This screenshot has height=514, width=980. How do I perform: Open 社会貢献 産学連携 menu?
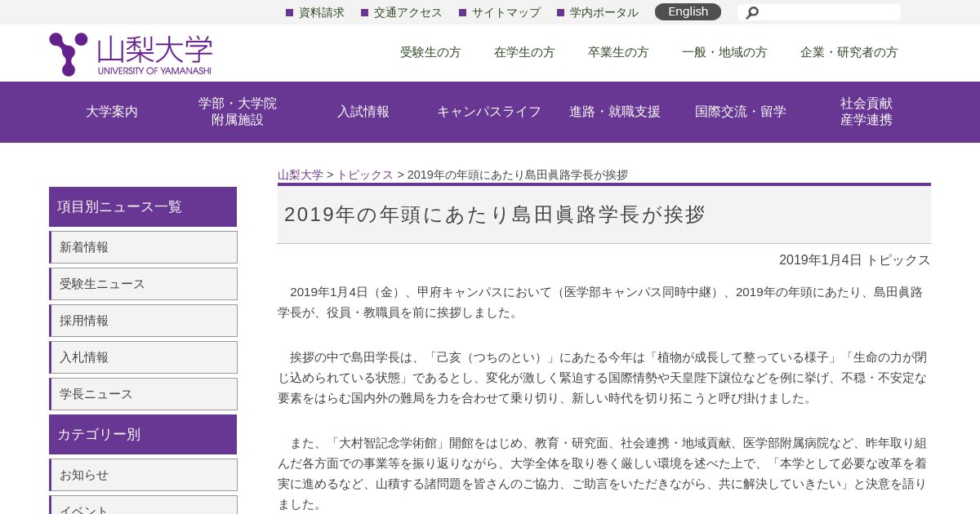pyautogui.click(x=866, y=112)
